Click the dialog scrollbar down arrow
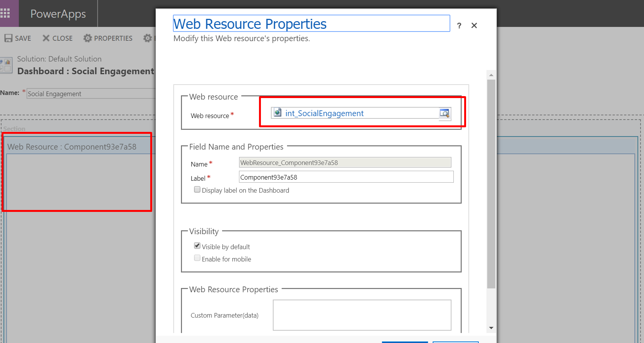The width and height of the screenshot is (644, 343). pos(491,328)
